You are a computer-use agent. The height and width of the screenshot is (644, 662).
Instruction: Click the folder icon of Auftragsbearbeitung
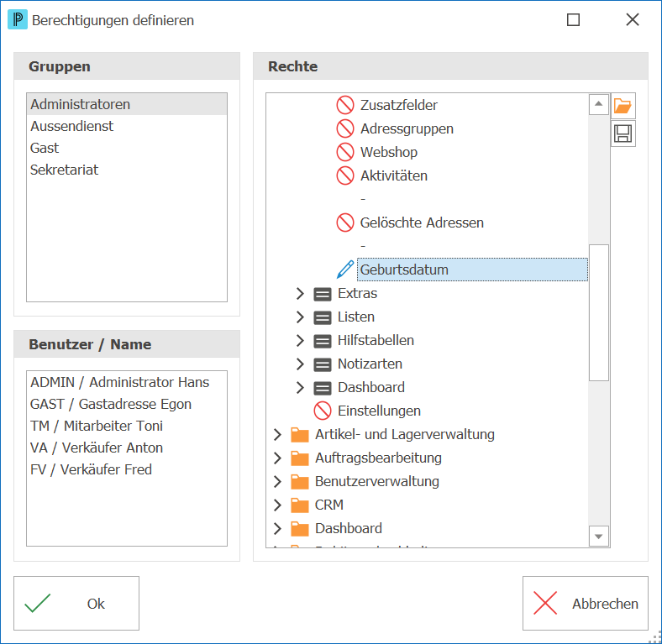tap(300, 458)
